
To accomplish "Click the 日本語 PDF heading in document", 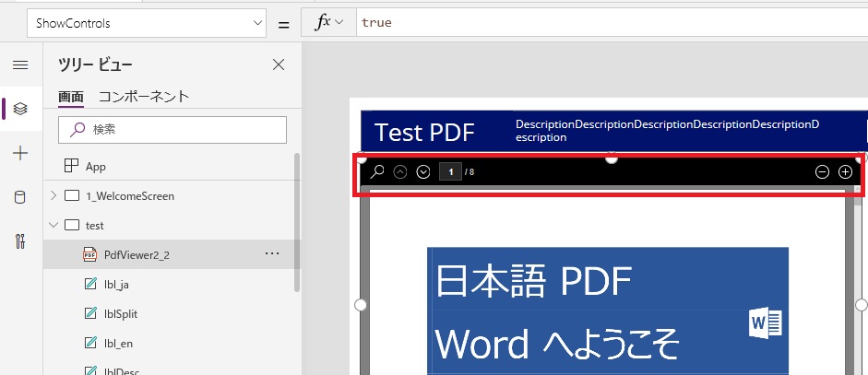I will click(534, 281).
